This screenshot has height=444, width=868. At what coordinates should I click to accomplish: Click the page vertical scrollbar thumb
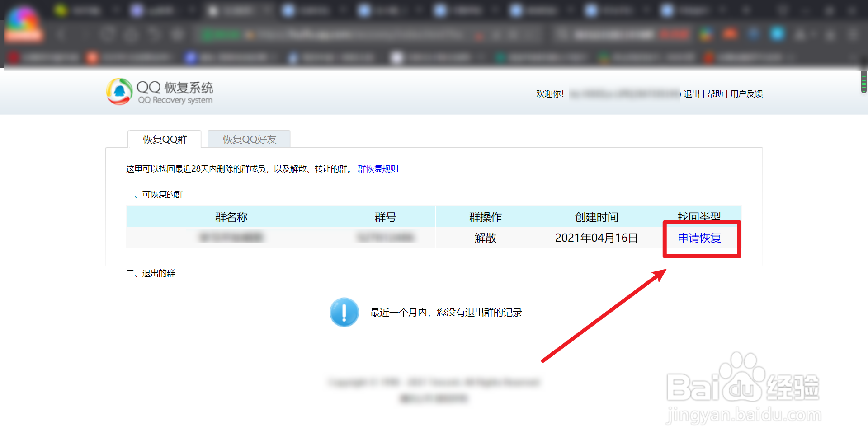(864, 81)
